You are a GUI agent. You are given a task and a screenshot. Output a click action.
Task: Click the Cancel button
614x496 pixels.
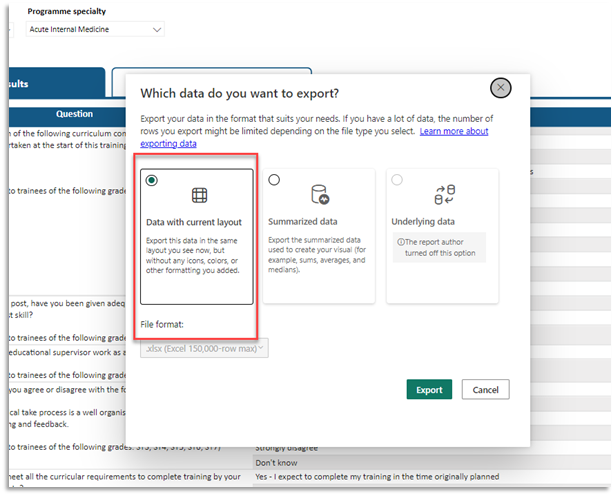485,390
